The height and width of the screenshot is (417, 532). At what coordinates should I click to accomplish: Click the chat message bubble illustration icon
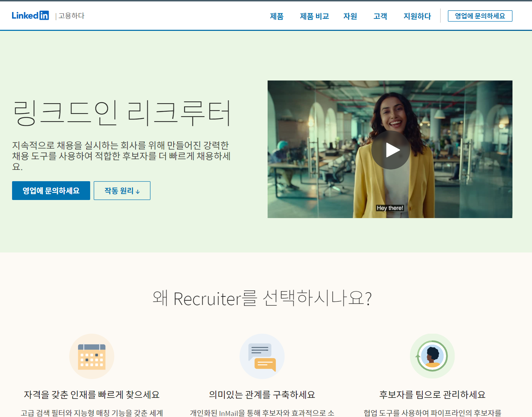coord(262,356)
